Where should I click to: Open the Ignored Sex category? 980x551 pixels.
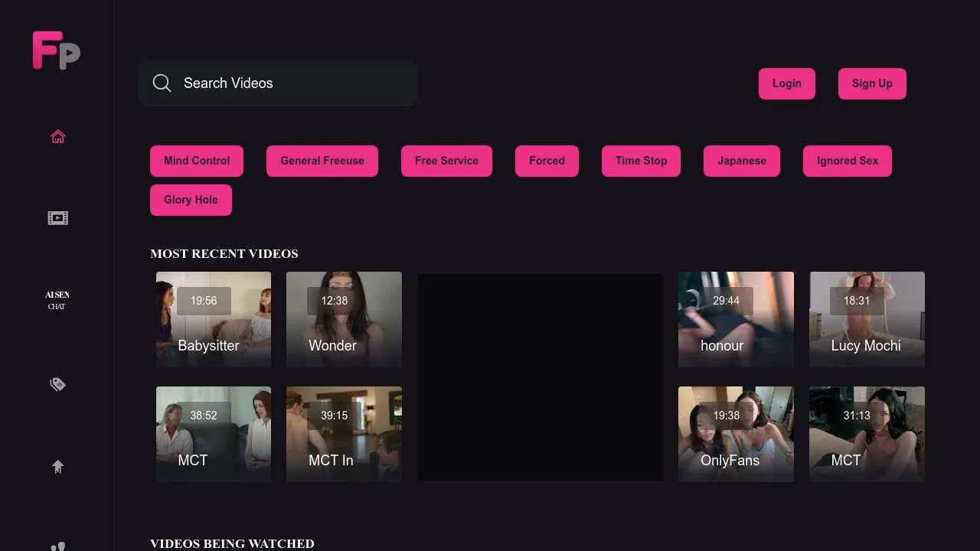point(847,161)
